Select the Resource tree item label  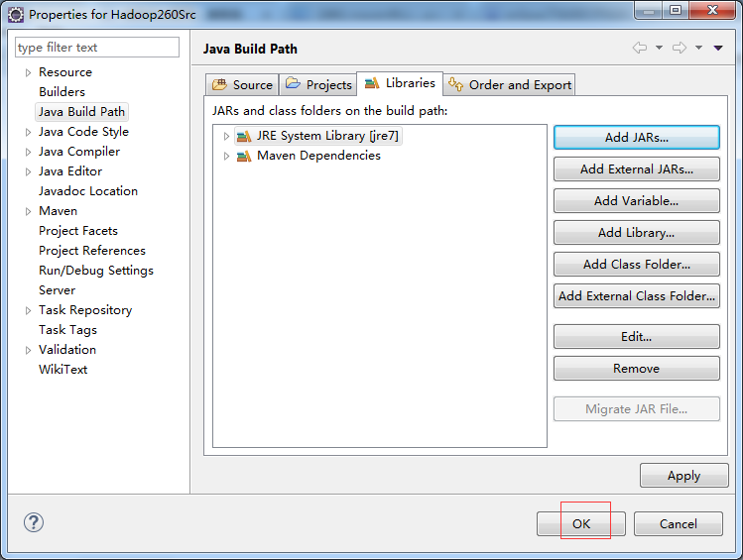click(x=65, y=72)
